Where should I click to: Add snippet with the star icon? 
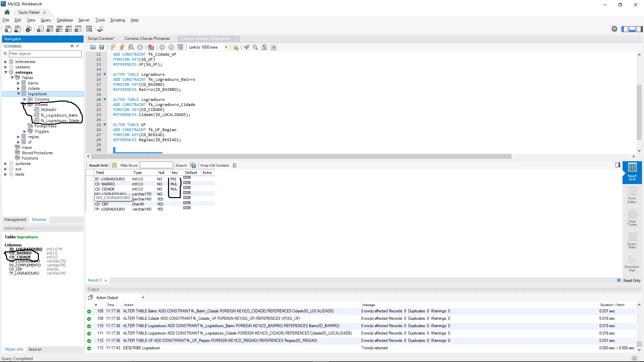click(x=236, y=47)
